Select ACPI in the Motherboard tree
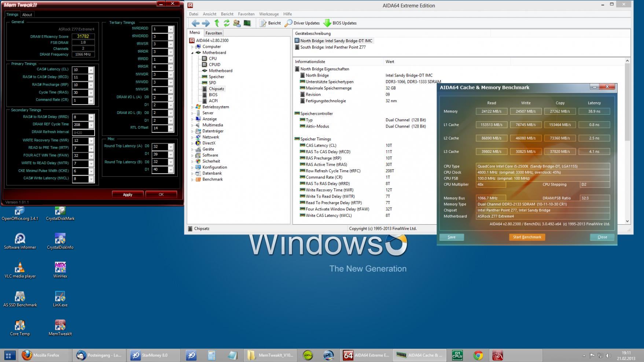Image resolution: width=644 pixels, height=362 pixels. click(213, 101)
